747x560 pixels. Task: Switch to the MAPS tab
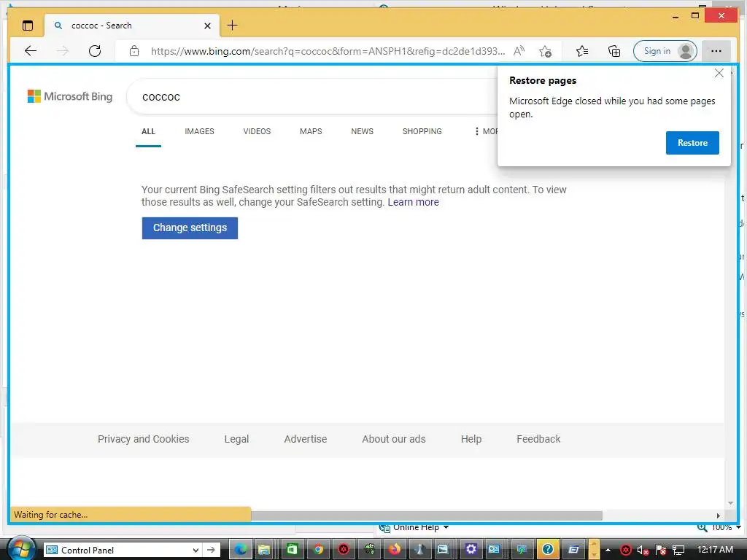point(311,131)
